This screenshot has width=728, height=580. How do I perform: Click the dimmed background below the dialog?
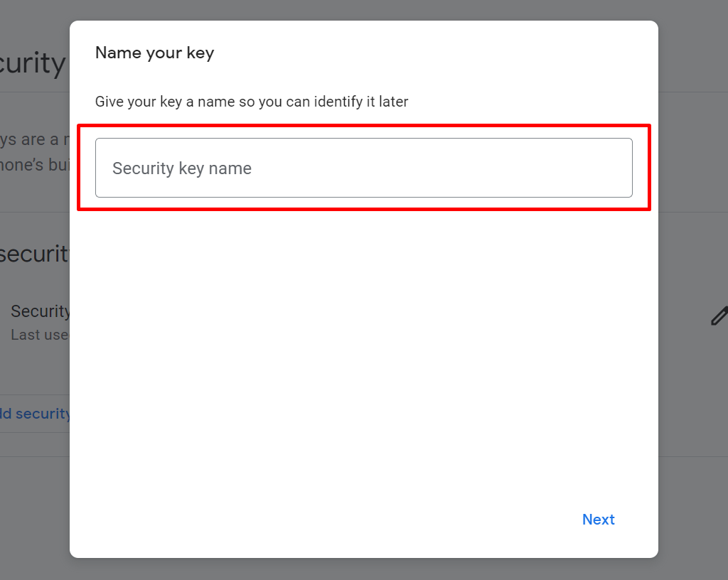pyautogui.click(x=363, y=569)
